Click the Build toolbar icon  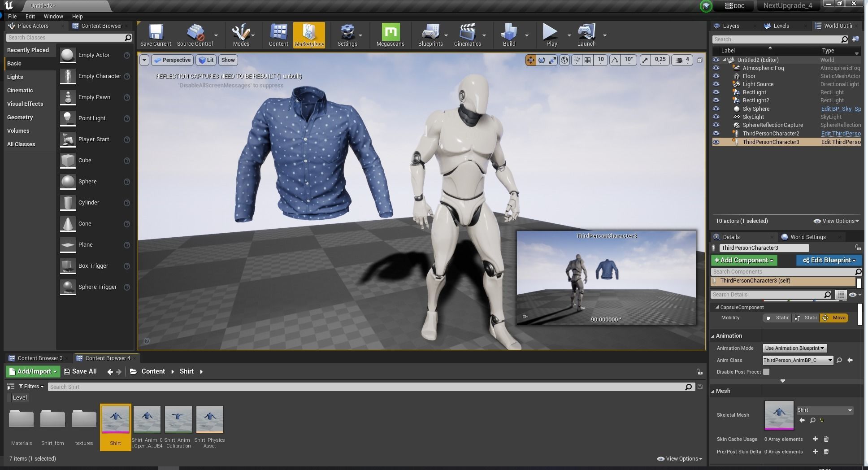(x=509, y=35)
